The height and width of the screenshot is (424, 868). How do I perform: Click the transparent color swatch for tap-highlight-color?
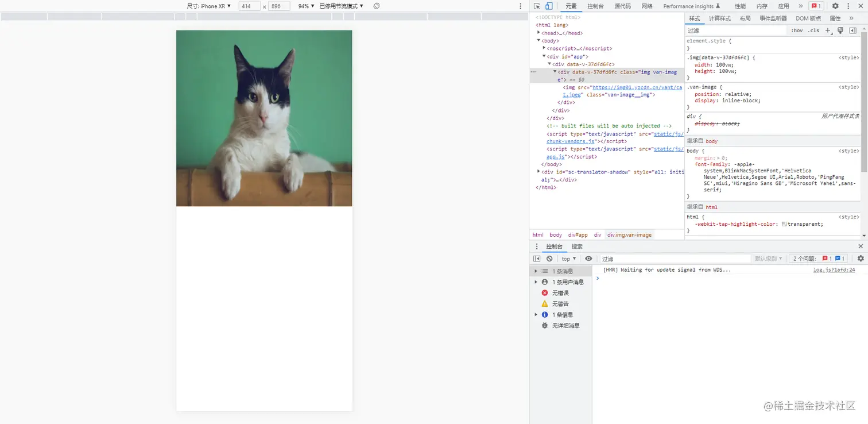784,225
